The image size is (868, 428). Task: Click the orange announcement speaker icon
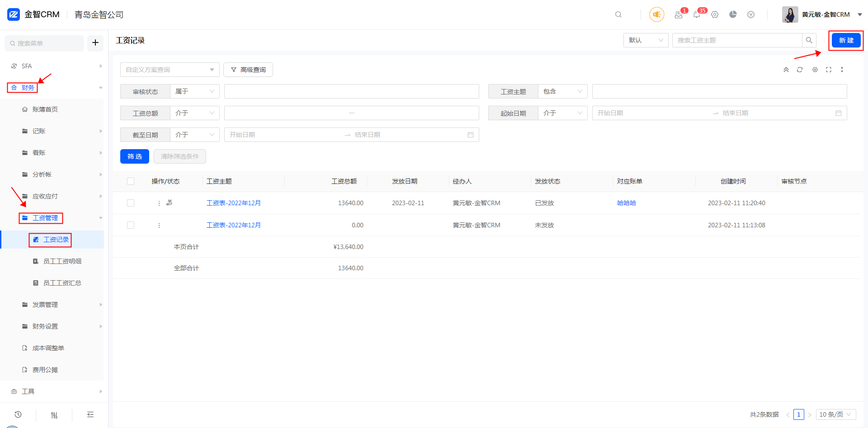pos(657,14)
